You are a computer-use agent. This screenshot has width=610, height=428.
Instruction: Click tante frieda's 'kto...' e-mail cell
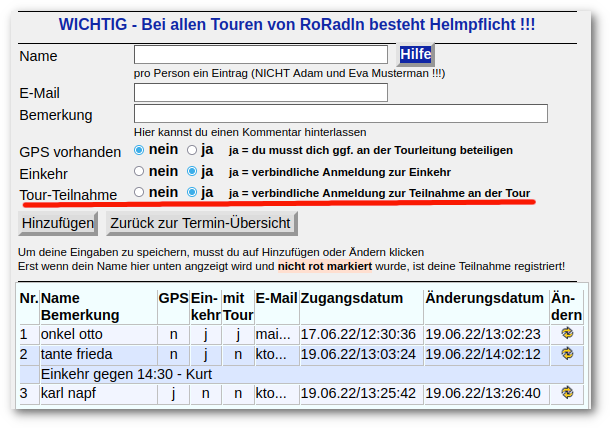[x=271, y=354]
